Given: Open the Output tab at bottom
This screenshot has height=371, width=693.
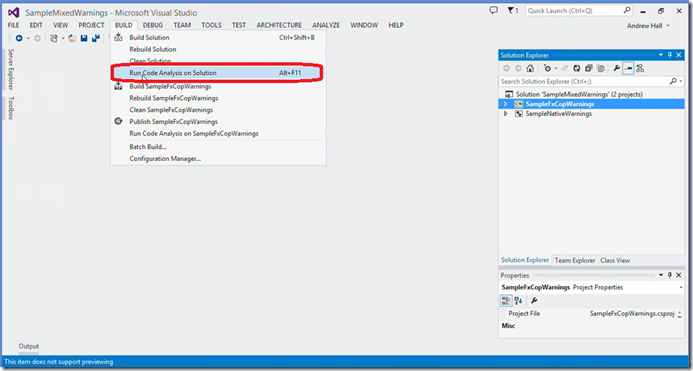Looking at the screenshot, I should 29,346.
